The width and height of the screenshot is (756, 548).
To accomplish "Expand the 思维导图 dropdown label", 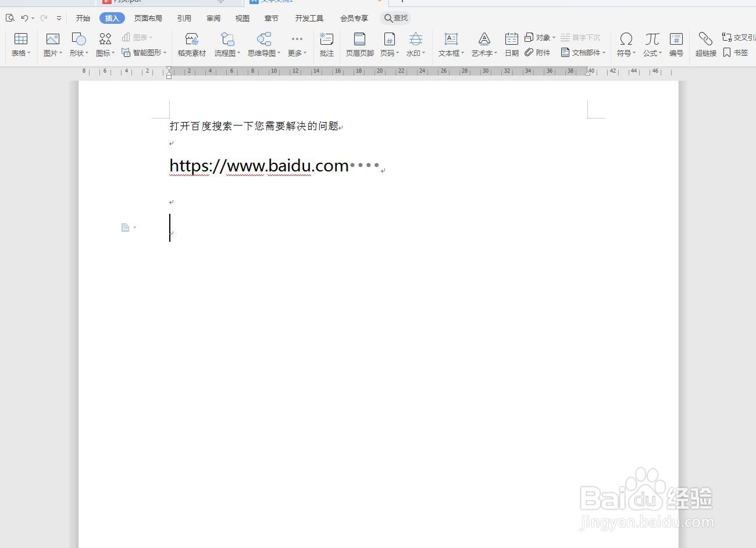I will (x=264, y=53).
